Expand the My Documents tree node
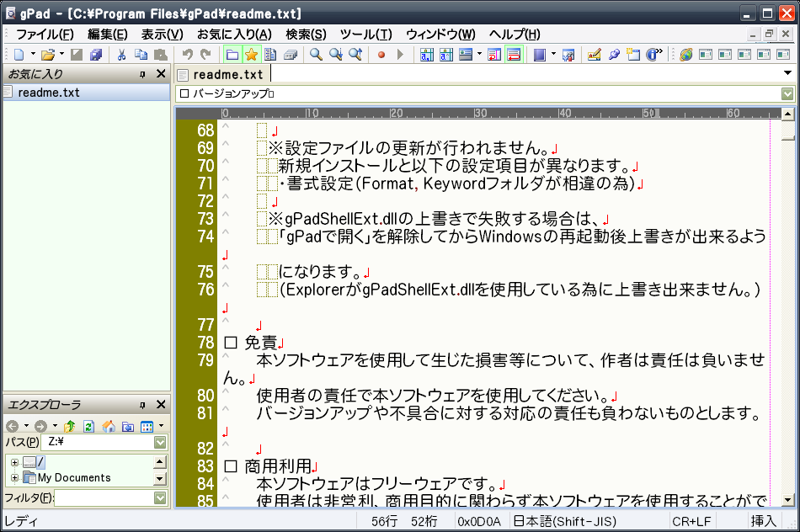This screenshot has width=800, height=532. pyautogui.click(x=15, y=478)
